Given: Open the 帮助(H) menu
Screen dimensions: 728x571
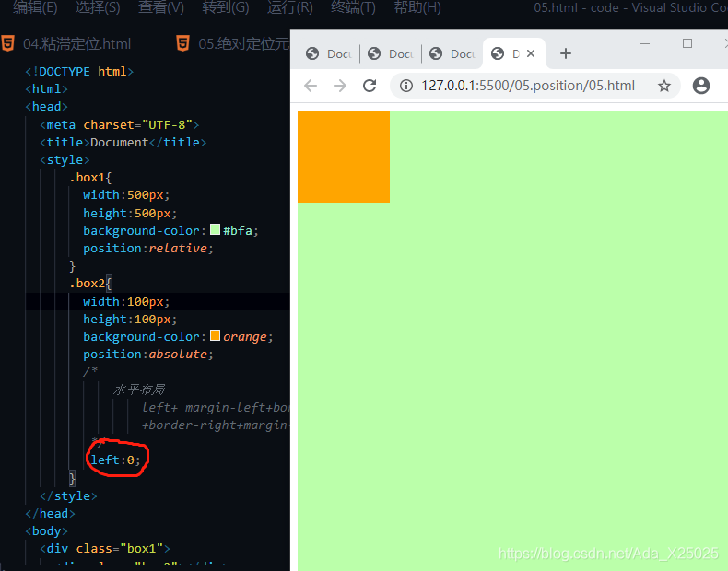Looking at the screenshot, I should (417, 7).
